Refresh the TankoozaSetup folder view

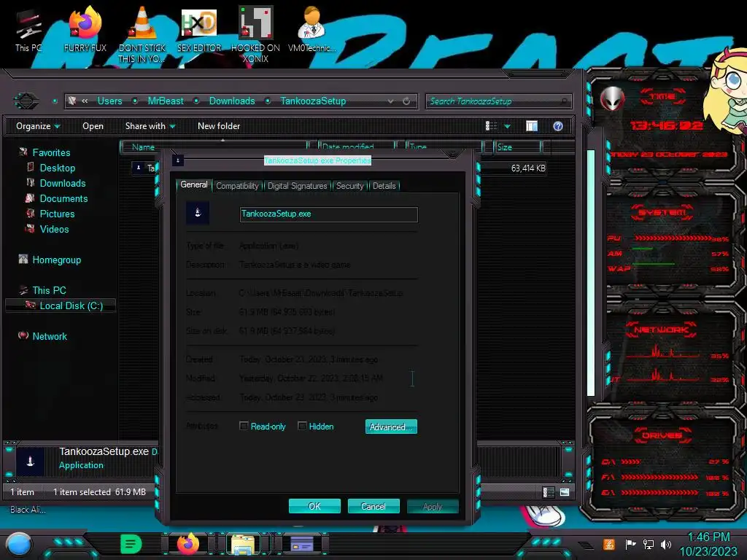coord(406,101)
